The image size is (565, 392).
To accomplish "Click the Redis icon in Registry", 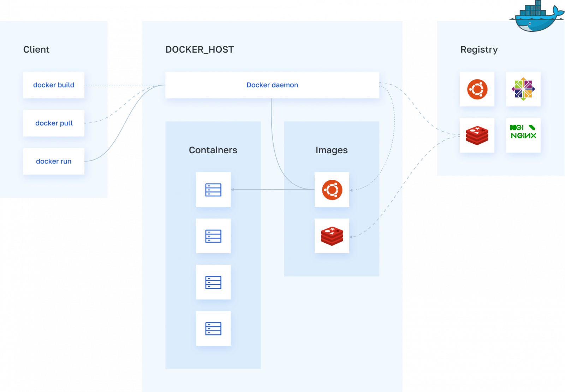I will (477, 135).
